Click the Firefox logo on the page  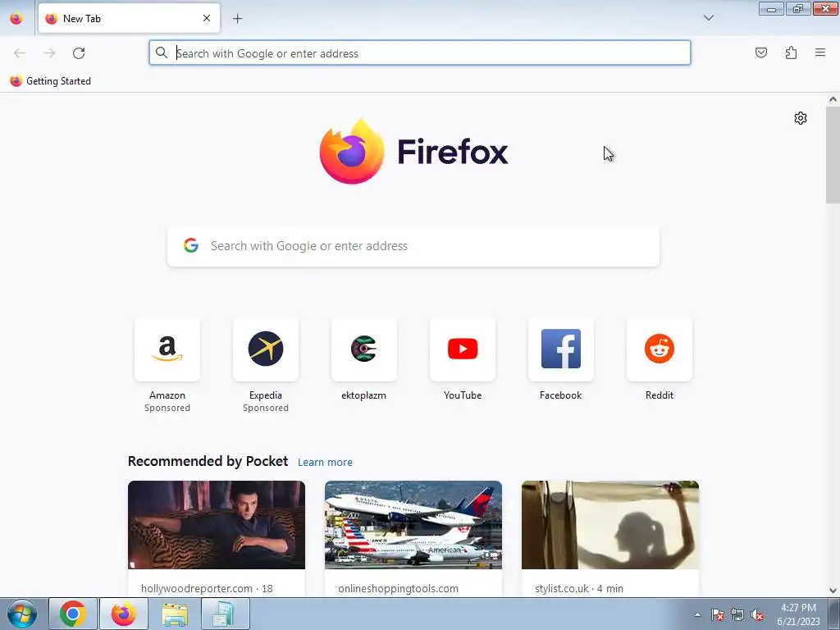coord(413,152)
